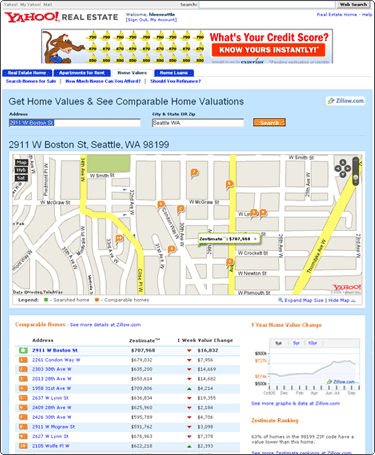The width and height of the screenshot is (375, 455).
Task: Click the orange map pin on 33rd Ave W
Action: [x=119, y=239]
